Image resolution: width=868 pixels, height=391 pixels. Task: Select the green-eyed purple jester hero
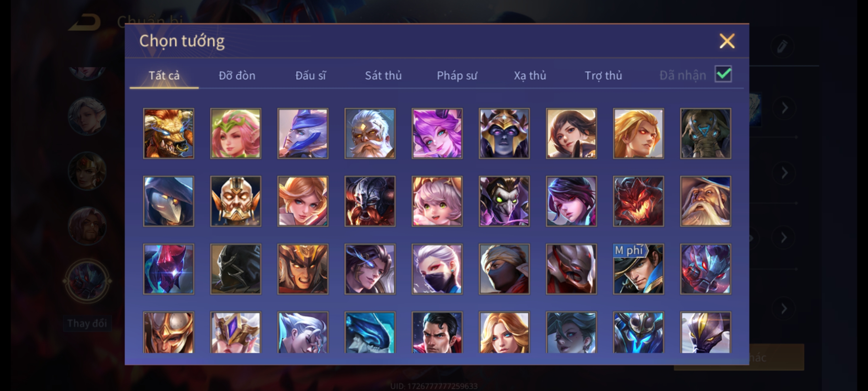504,201
